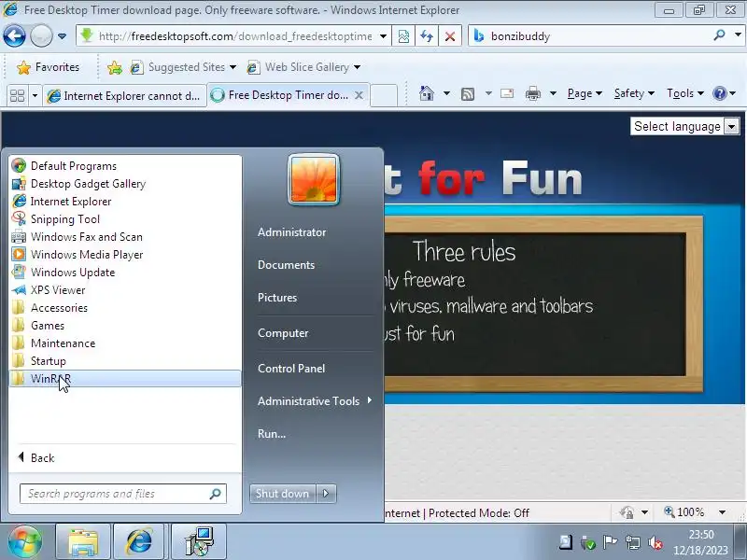
Task: Expand the Startup folder
Action: [125, 361]
